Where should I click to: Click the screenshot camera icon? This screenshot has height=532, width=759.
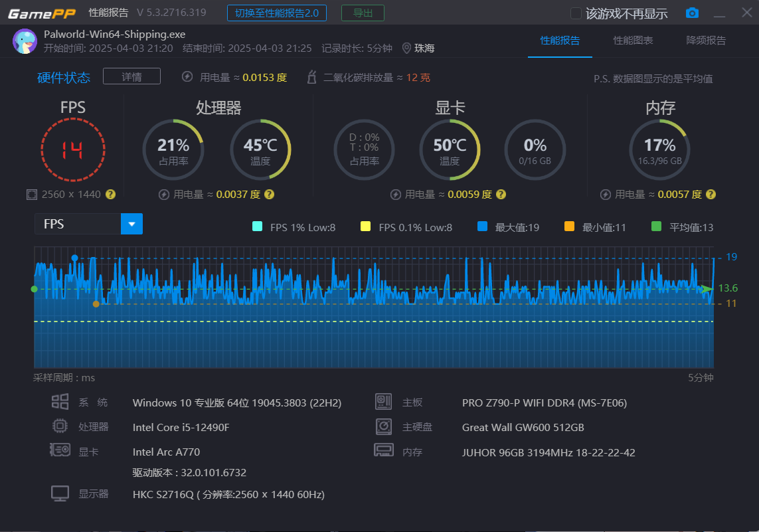tap(692, 13)
